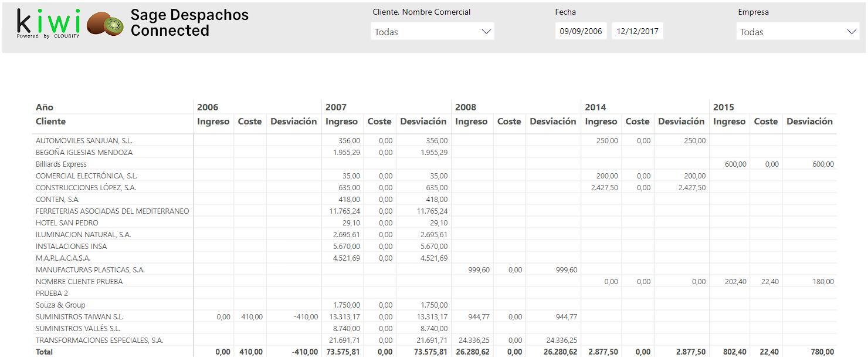Click the 802,40 total Ingreso 2015 value
868x364 pixels.
734,352
